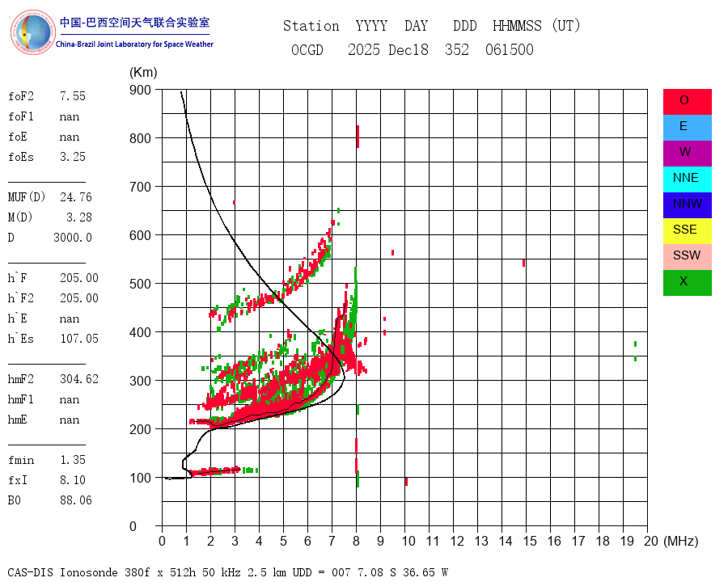Click the Station header label
The width and height of the screenshot is (728, 582).
(x=311, y=26)
